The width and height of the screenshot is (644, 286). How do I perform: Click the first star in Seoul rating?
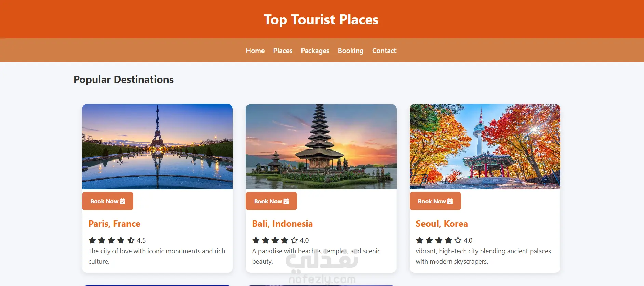pos(420,240)
